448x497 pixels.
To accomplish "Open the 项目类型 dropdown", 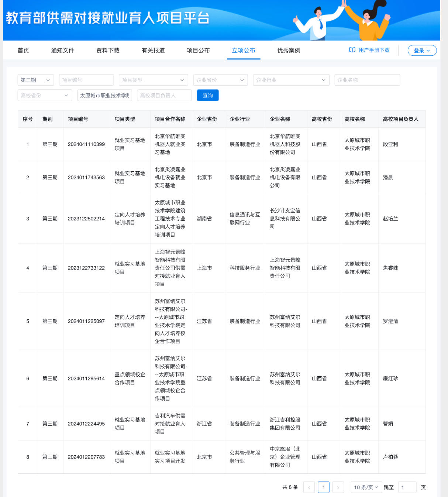I will pos(153,80).
